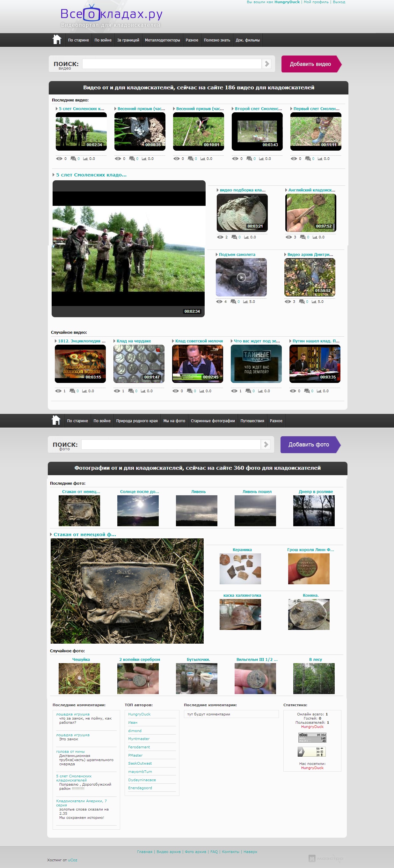Click the uCoz hits counter badge
The width and height of the screenshot is (394, 868).
tap(312, 737)
